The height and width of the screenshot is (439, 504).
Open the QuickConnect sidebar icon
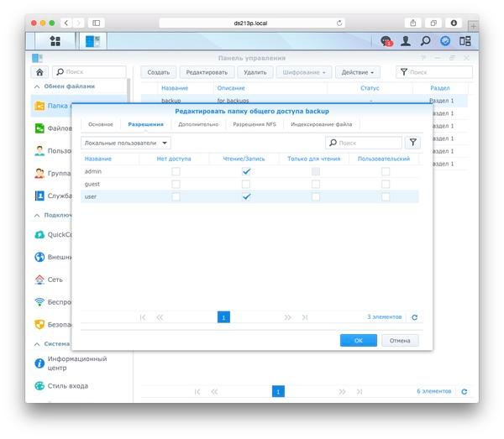[x=39, y=234]
